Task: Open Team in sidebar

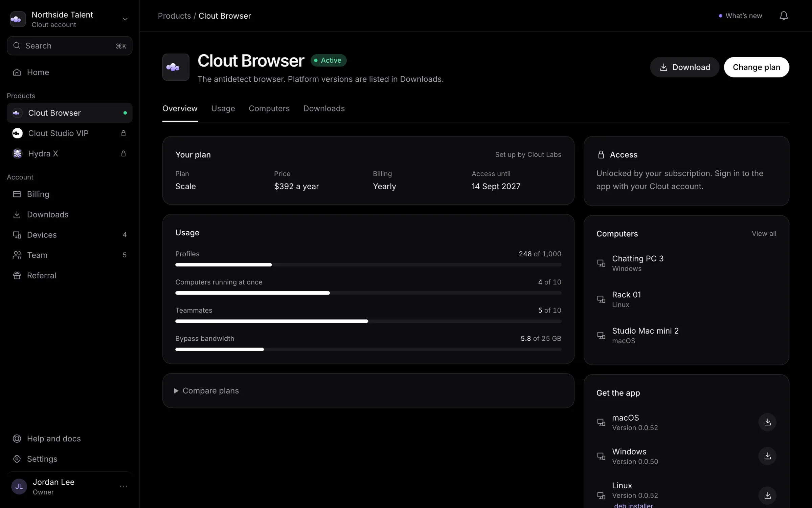Action: click(69, 255)
